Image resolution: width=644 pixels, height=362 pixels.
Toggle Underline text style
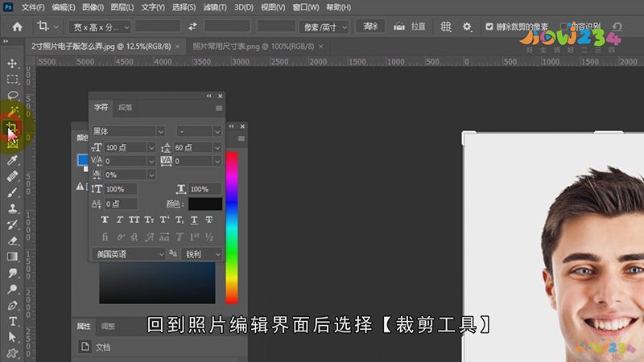[194, 220]
